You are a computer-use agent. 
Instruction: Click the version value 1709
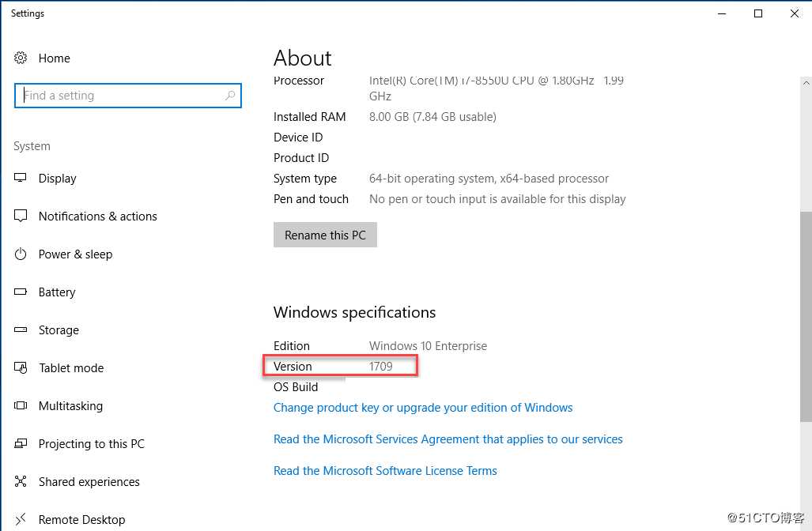coord(380,367)
